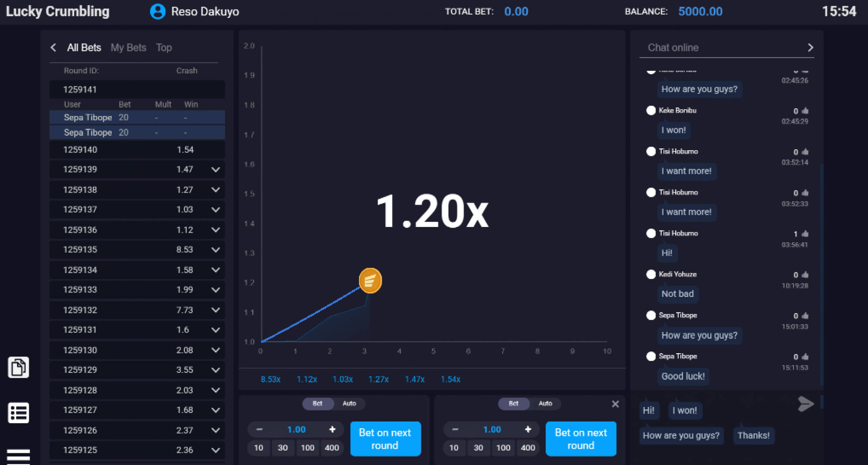Select Bet mode in second bet panel
Image resolution: width=868 pixels, height=465 pixels.
pos(513,403)
